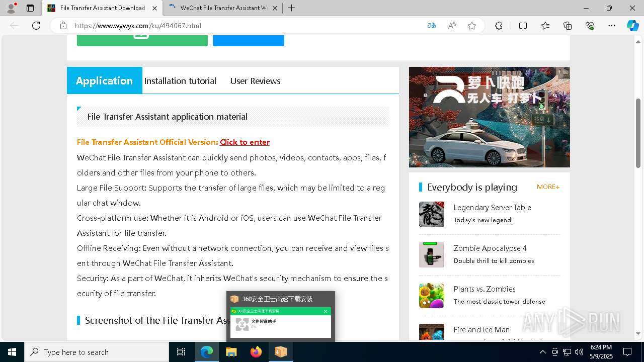This screenshot has height=362, width=644.
Task: Toggle split screen view
Action: [x=523, y=26]
